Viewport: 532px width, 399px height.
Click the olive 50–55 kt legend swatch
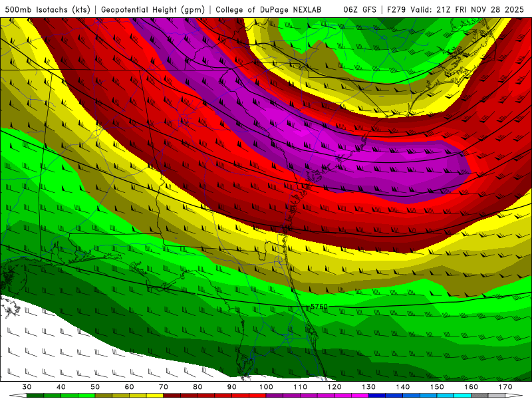[104, 396]
